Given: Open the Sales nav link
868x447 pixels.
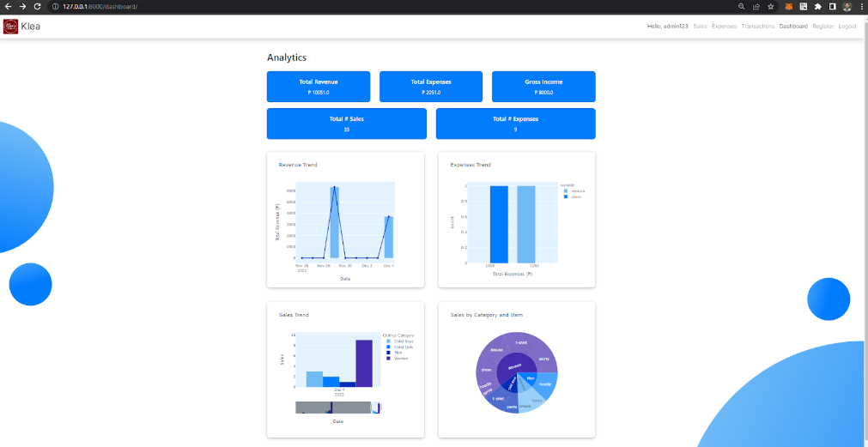Looking at the screenshot, I should (x=701, y=27).
